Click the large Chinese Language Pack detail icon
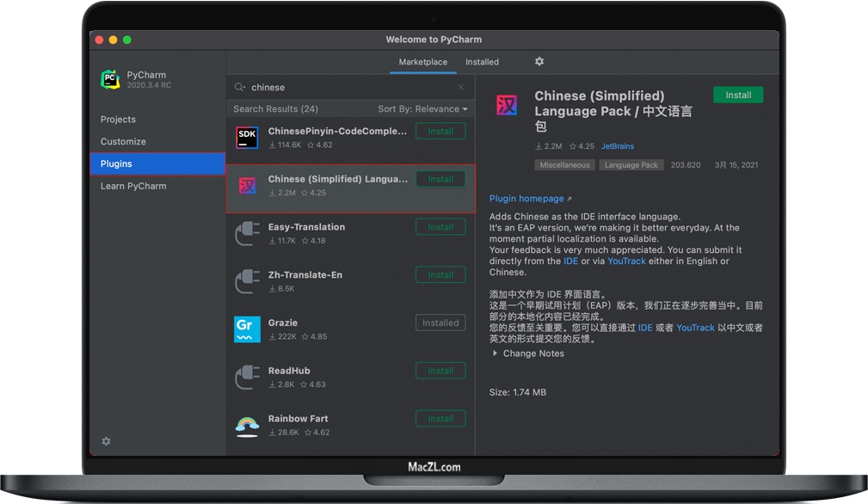Image resolution: width=868 pixels, height=504 pixels. tap(507, 105)
